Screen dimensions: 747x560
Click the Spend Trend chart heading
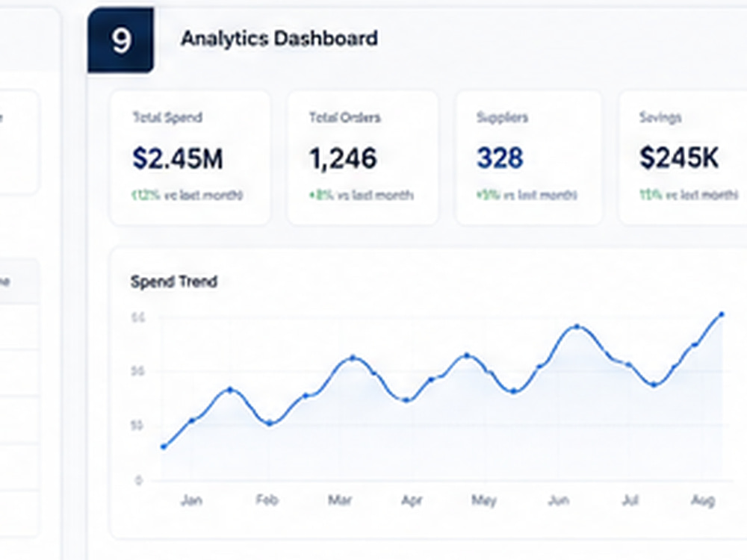[x=174, y=281]
